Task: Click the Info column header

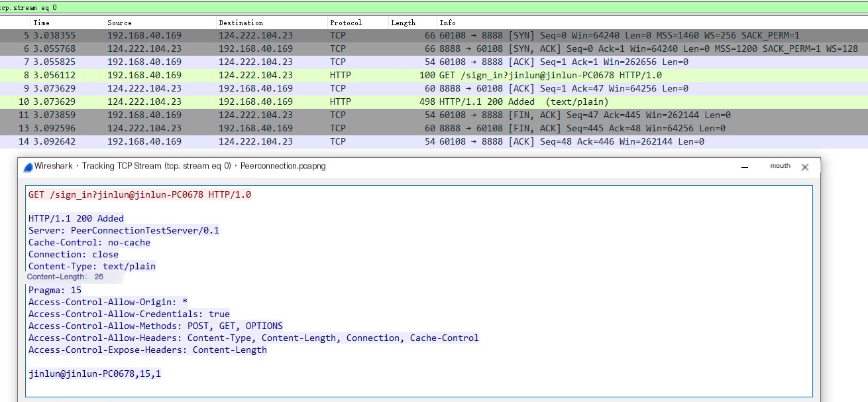Action: click(x=447, y=23)
